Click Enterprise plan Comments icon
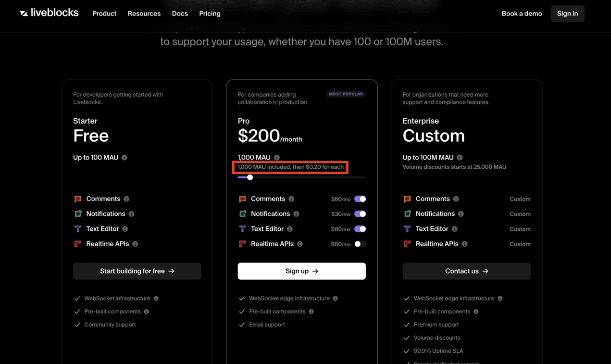The image size is (611, 364). [x=407, y=199]
